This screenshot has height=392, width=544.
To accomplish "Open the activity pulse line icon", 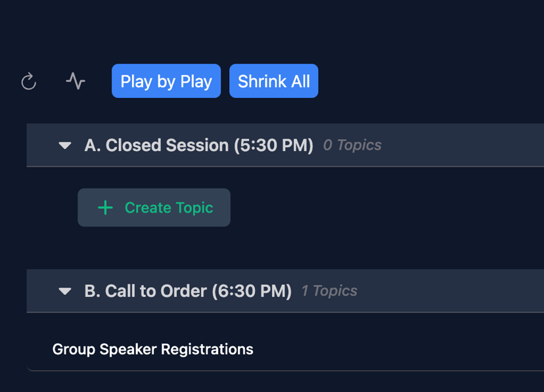I will point(76,81).
